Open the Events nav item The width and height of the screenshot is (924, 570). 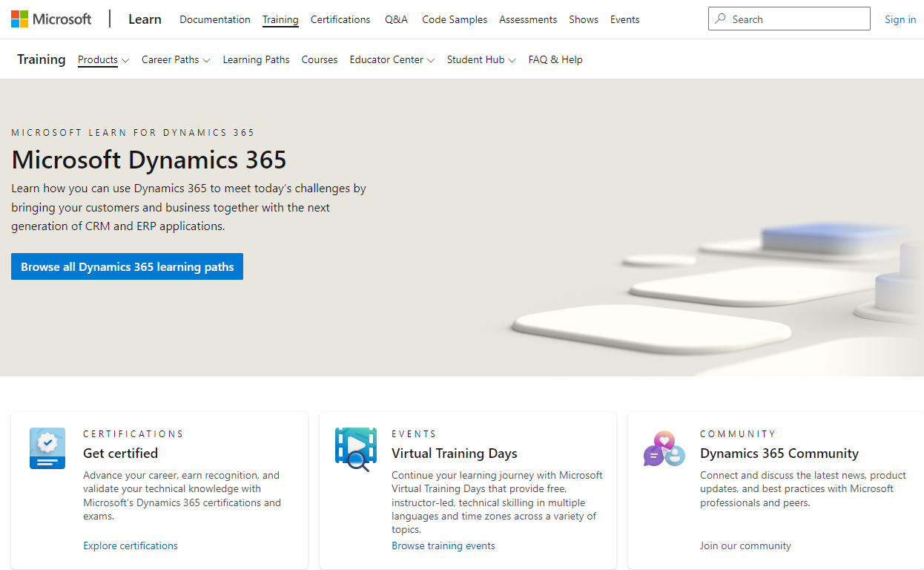(x=625, y=20)
